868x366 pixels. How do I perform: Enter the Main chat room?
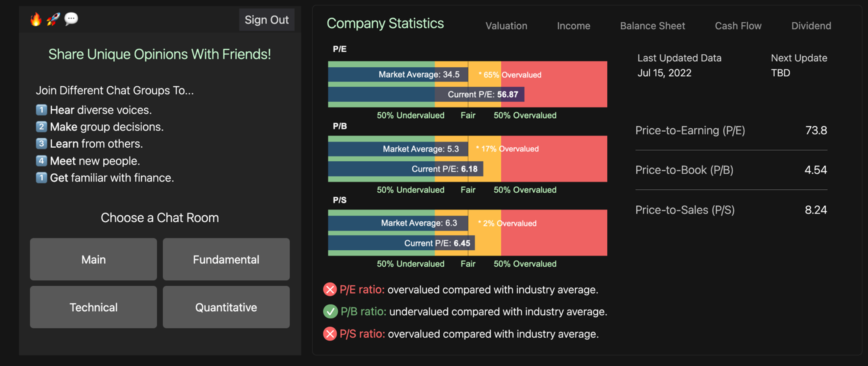pyautogui.click(x=93, y=259)
